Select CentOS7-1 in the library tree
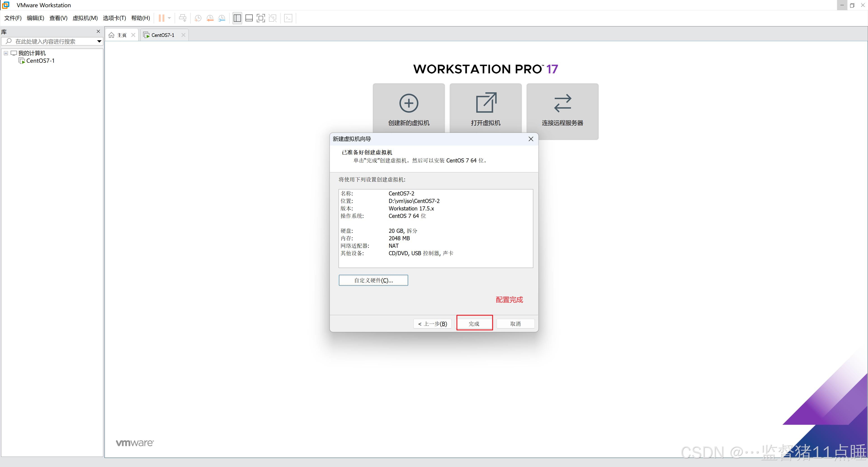Viewport: 868px width, 467px height. [x=40, y=61]
